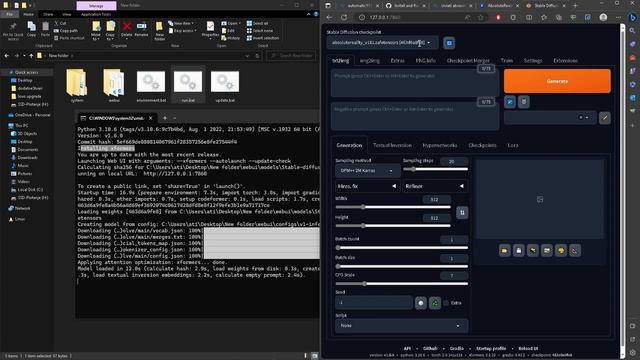
Task: Click Properties in File Explorer ribbon
Action: [210, 29]
